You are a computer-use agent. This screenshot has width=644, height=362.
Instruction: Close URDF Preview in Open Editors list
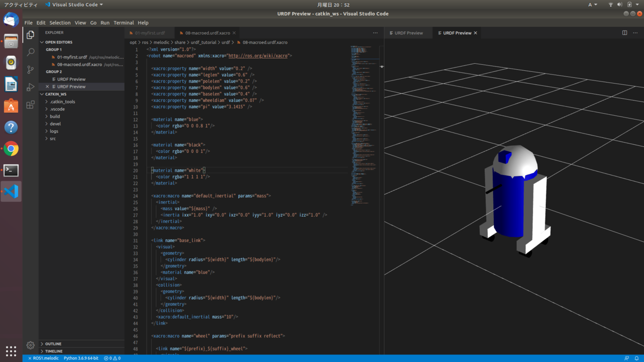click(47, 86)
